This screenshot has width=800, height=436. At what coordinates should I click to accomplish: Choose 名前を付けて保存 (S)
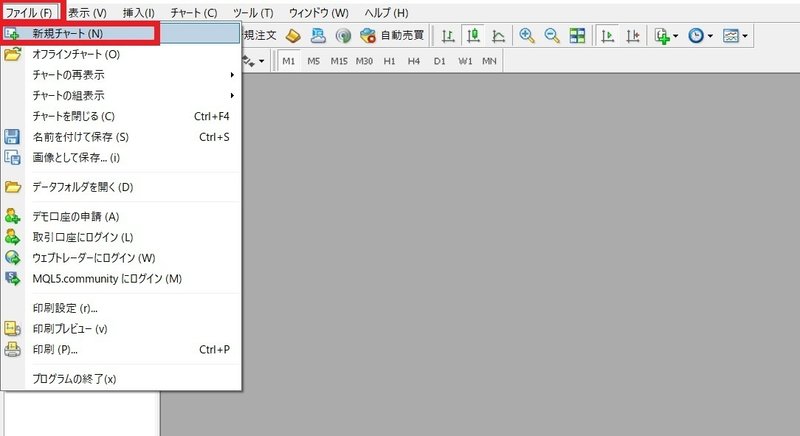tap(120, 137)
